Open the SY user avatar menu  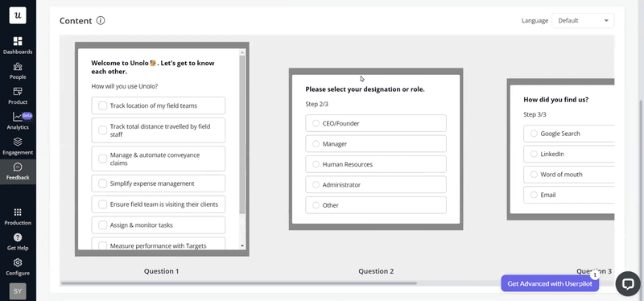tap(18, 291)
